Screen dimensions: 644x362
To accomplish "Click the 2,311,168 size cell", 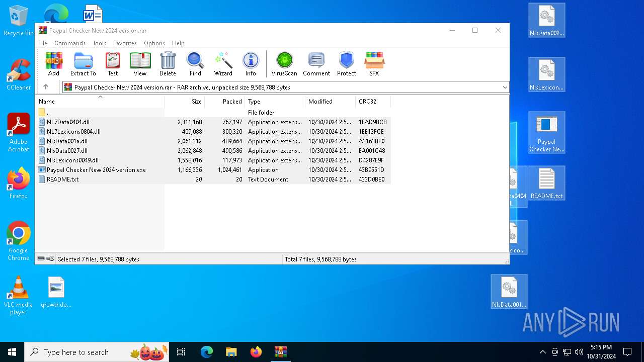I will click(190, 122).
